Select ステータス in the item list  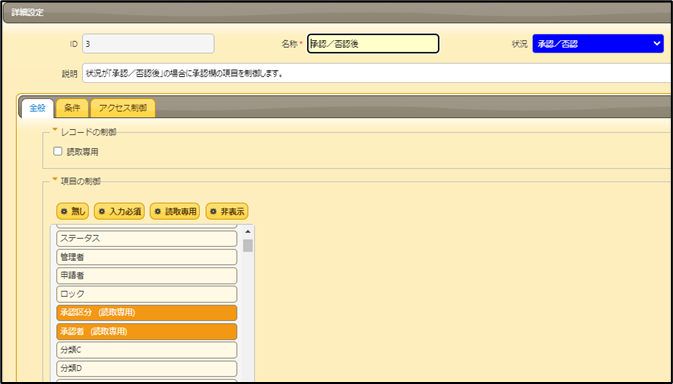pyautogui.click(x=147, y=239)
